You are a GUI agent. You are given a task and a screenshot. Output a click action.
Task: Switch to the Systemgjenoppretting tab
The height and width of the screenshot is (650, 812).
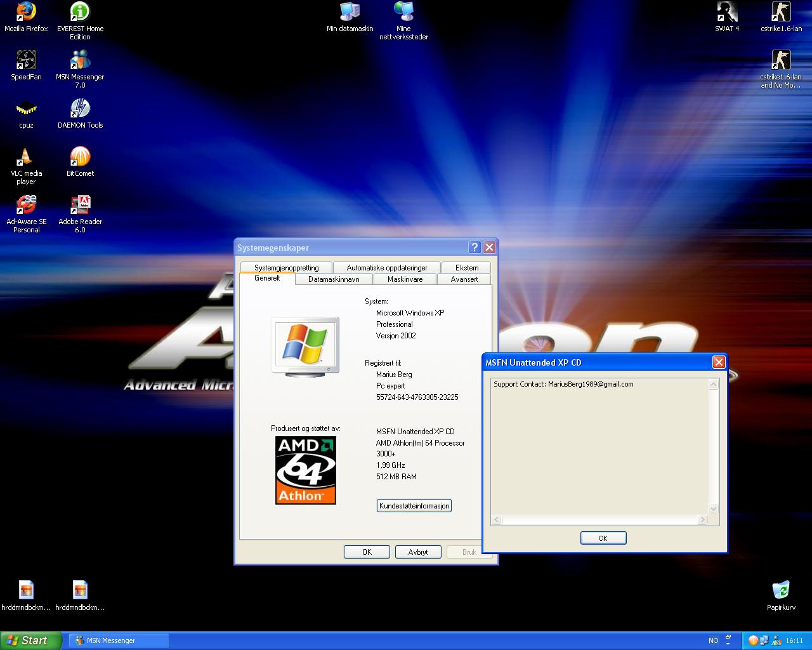click(x=286, y=268)
